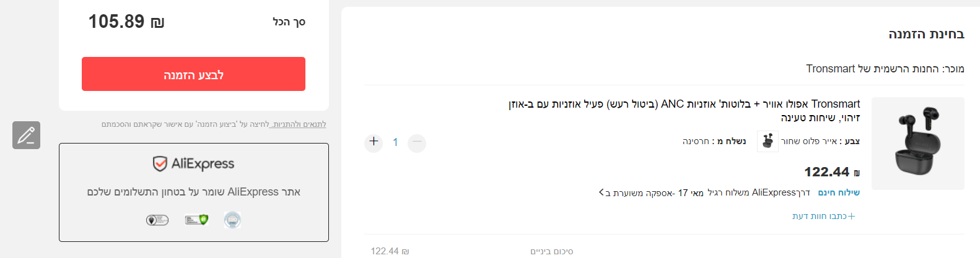The image size is (980, 258).
Task: Expand shipping options chevron arrow
Action: point(602,193)
